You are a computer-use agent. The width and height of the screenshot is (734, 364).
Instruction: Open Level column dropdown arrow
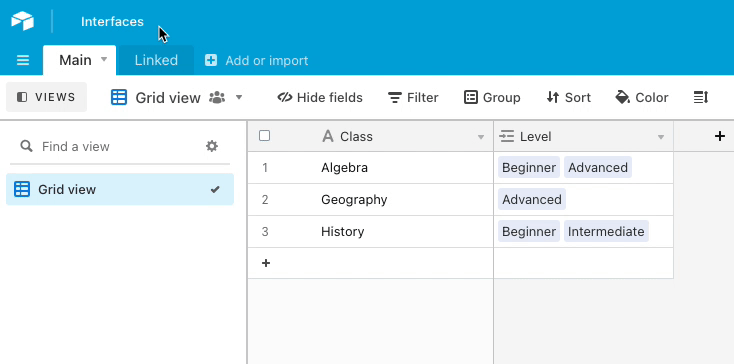661,137
